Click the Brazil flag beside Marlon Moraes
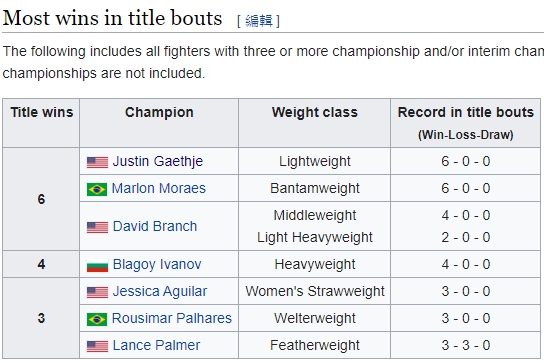This screenshot has width=544, height=363. [97, 189]
